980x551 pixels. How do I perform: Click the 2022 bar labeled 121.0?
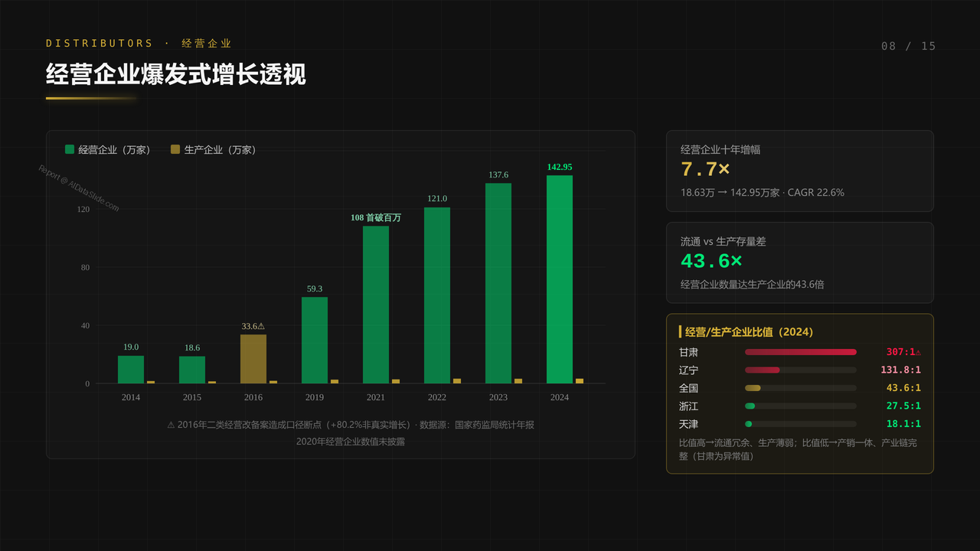[x=437, y=295]
